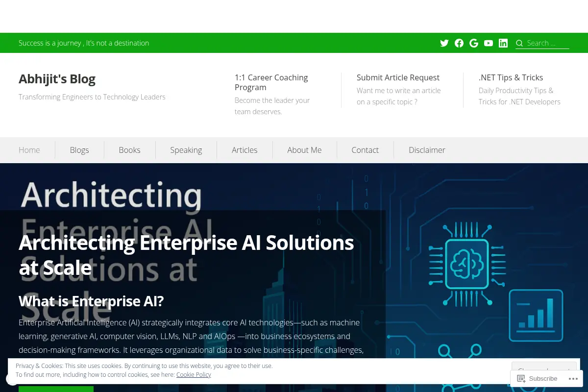Viewport: 588px width, 392px height.
Task: Select the Books menu item
Action: [x=130, y=150]
